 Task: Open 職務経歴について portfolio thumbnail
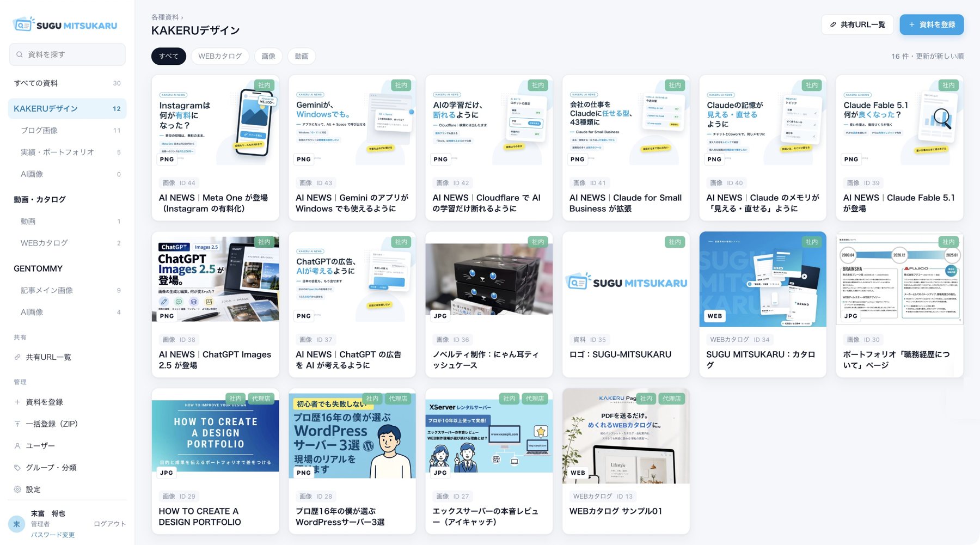[899, 279]
